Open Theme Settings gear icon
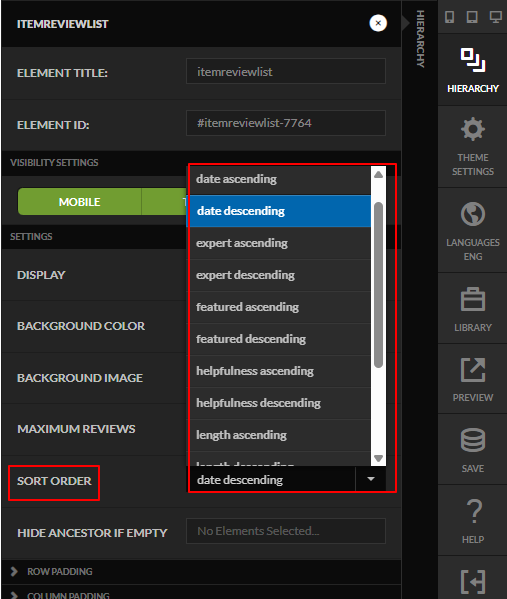The image size is (507, 599). click(473, 129)
